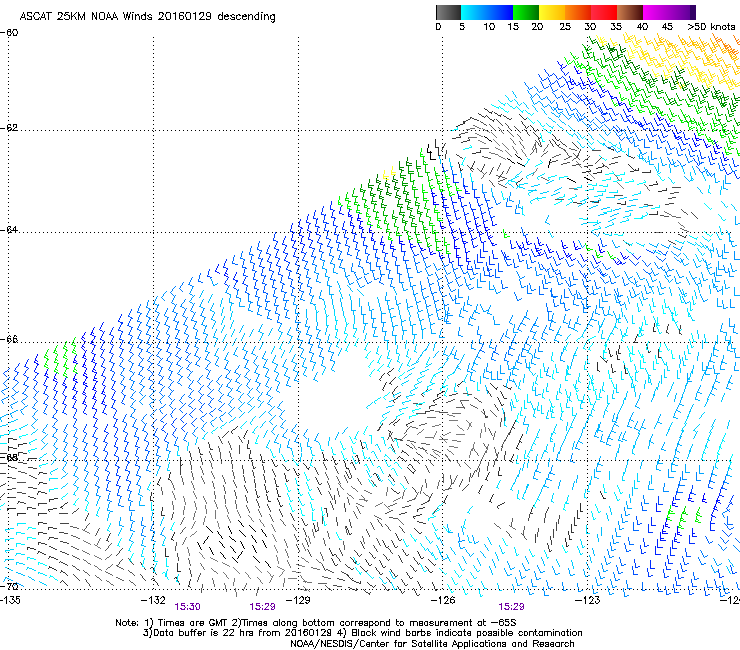The image size is (740, 650).
Task: Click the '45' label under the color scale
Action: click(x=667, y=26)
